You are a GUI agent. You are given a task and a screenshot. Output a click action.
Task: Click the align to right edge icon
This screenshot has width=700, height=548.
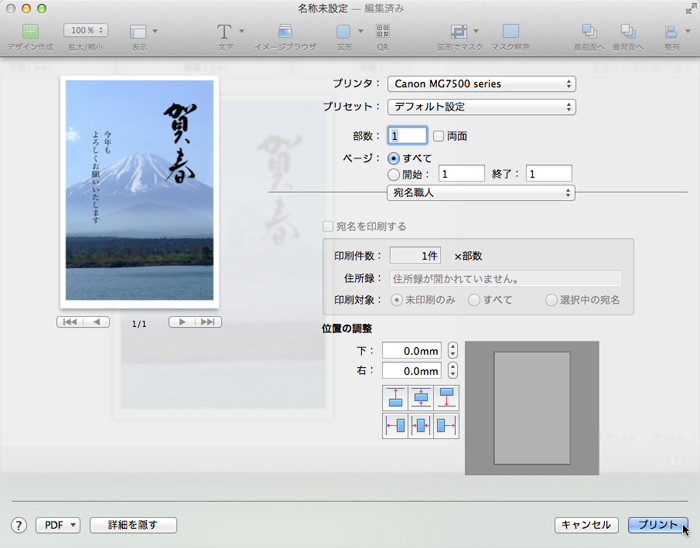(446, 426)
